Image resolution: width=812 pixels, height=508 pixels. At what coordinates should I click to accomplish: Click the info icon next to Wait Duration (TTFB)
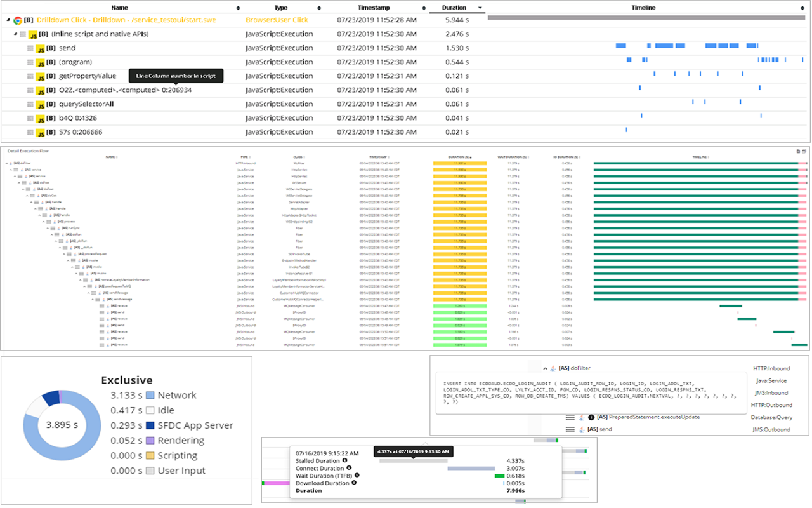coord(357,476)
